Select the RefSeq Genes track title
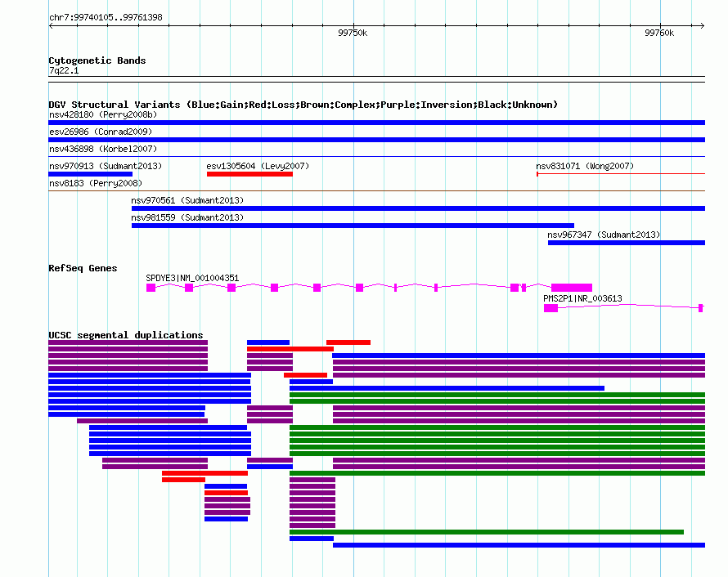 pos(83,268)
